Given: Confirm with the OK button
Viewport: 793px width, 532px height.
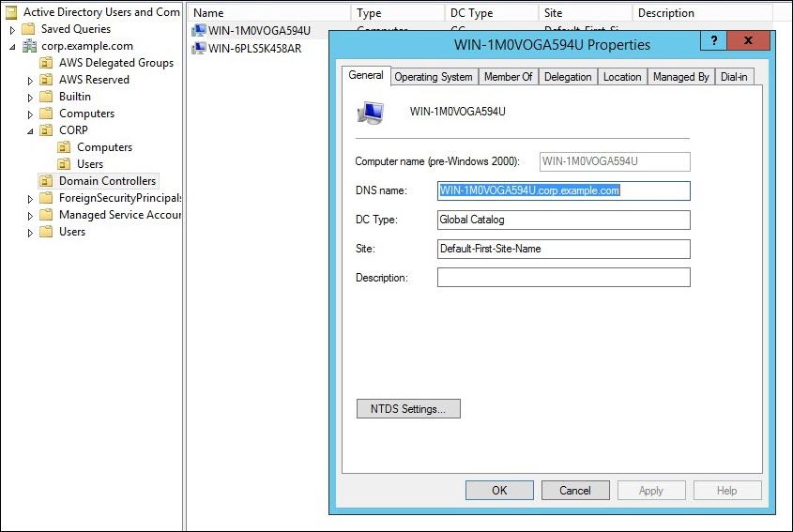Looking at the screenshot, I should [x=499, y=491].
